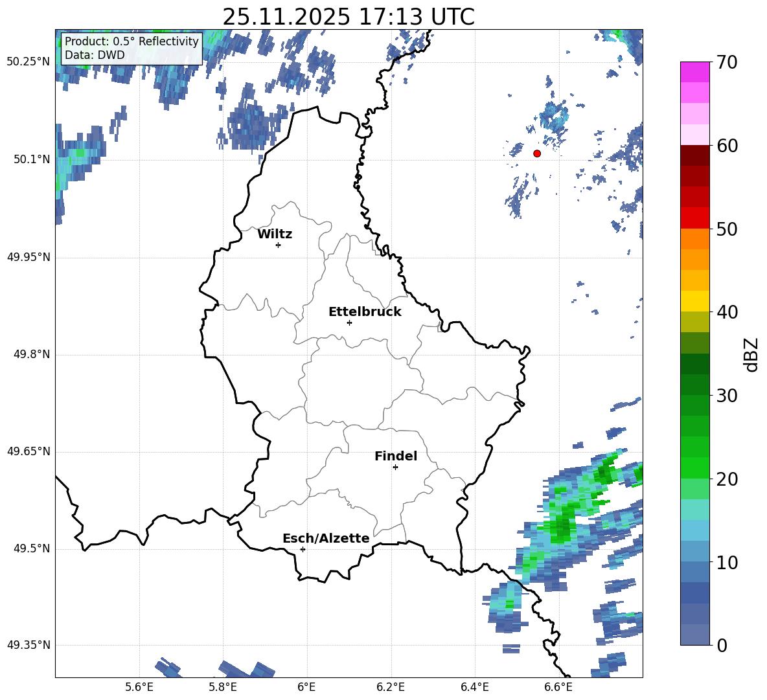Click the '49.65°N' latitude label
The width and height of the screenshot is (767, 700).
(29, 451)
